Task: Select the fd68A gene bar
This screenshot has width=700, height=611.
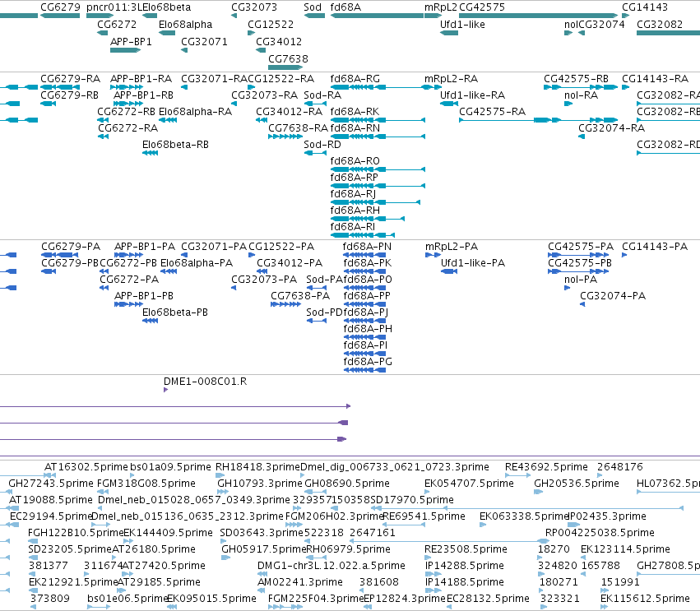Action: 377,16
